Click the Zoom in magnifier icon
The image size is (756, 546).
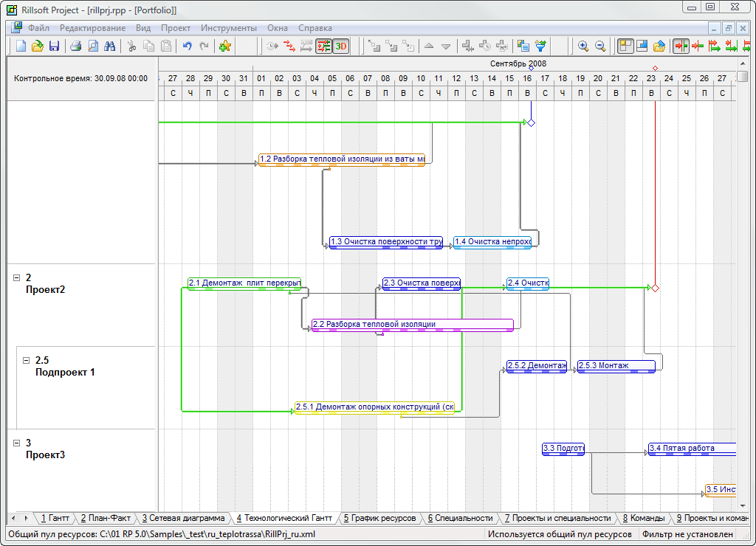click(583, 46)
